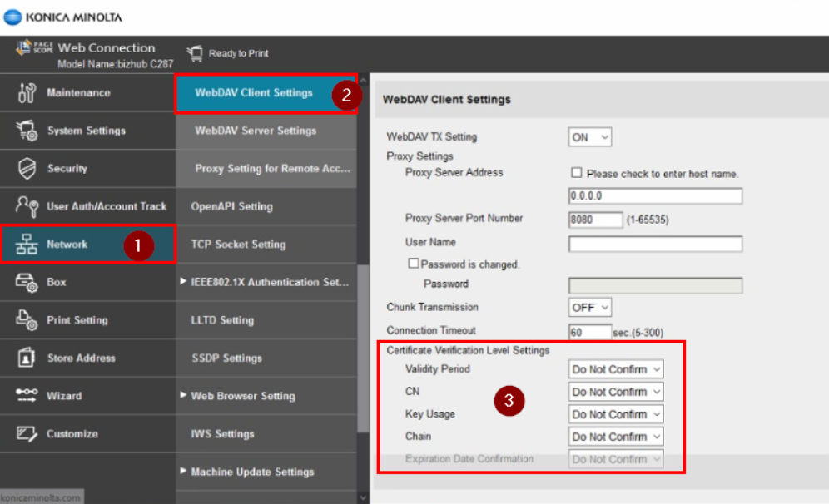Tick the 'Password is changed' checkbox
This screenshot has height=504, width=829.
point(413,264)
